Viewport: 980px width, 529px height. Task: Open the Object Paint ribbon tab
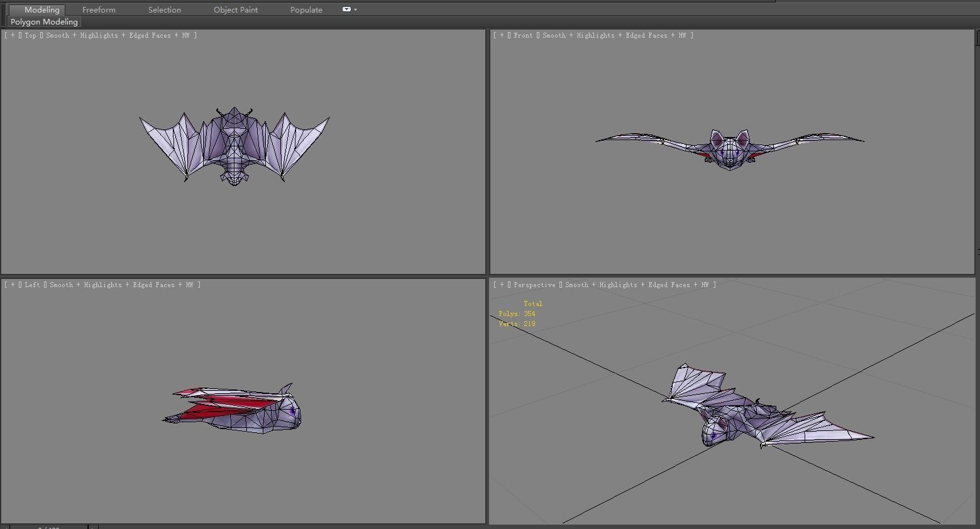[x=236, y=9]
